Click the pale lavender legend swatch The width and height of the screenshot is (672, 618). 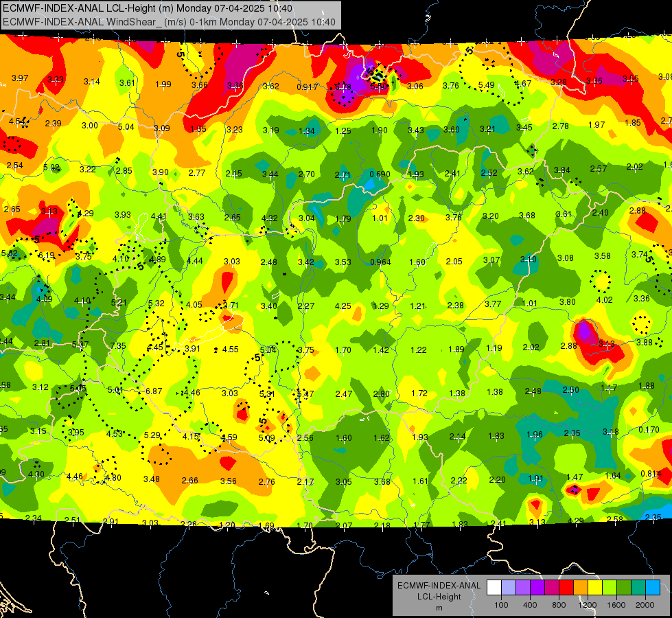(509, 587)
